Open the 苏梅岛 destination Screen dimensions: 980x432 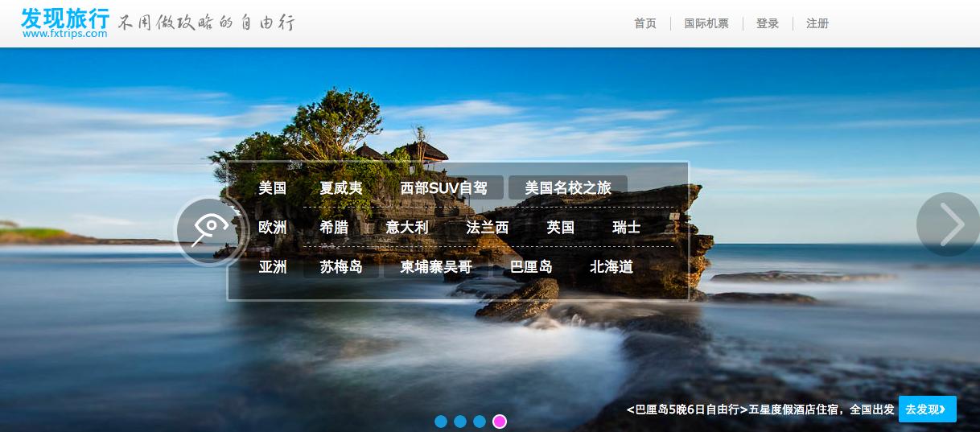coord(341,267)
